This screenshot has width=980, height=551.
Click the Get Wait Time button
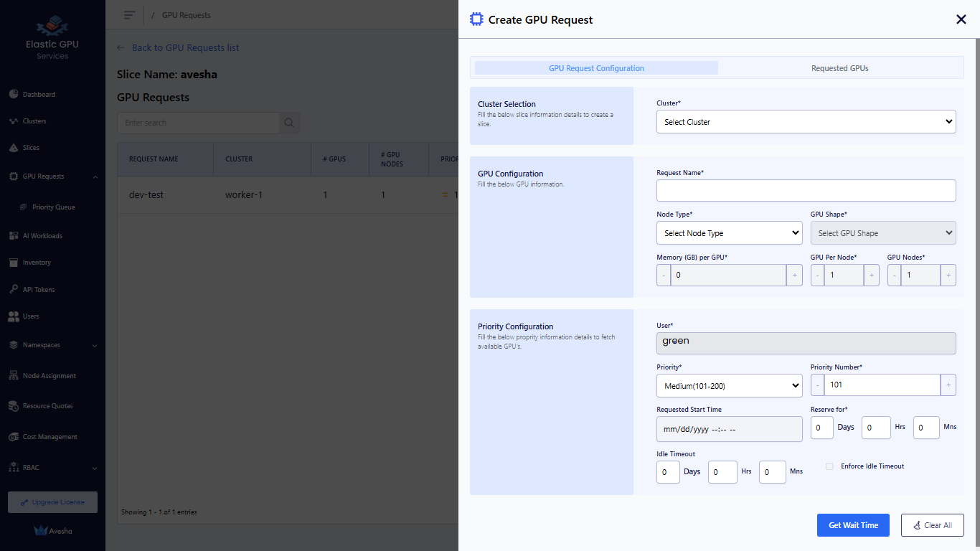click(853, 525)
